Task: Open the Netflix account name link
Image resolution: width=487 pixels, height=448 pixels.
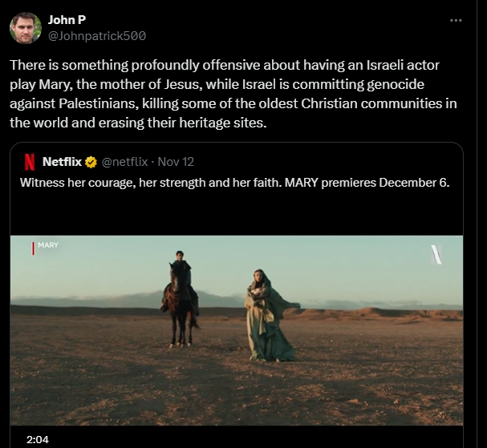Action: click(63, 162)
